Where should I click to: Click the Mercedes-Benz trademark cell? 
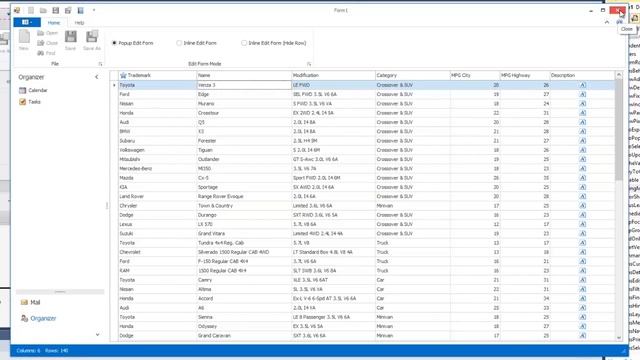(x=158, y=169)
